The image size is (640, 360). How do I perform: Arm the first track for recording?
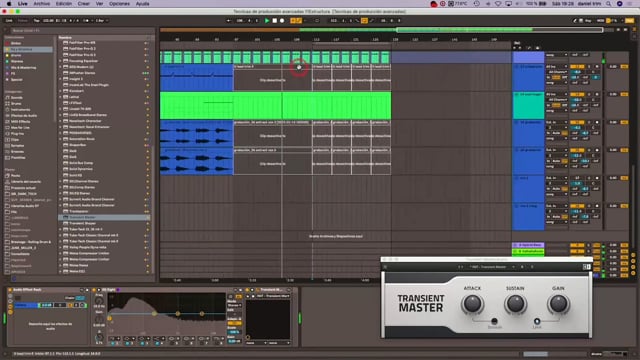tap(597, 66)
